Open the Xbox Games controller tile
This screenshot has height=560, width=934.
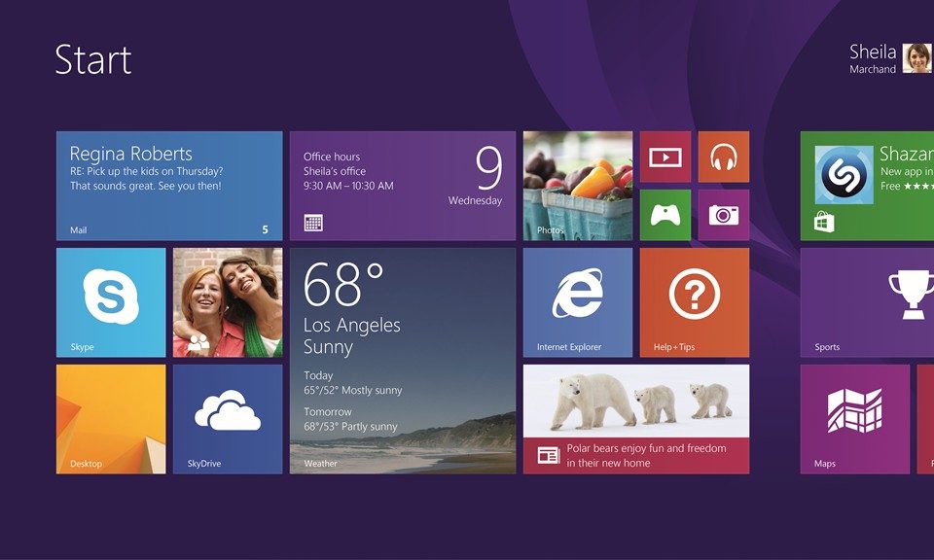[x=665, y=215]
